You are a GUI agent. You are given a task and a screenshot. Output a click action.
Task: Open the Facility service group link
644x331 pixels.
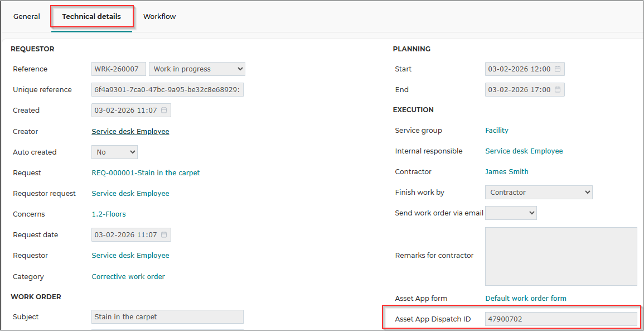pyautogui.click(x=497, y=131)
